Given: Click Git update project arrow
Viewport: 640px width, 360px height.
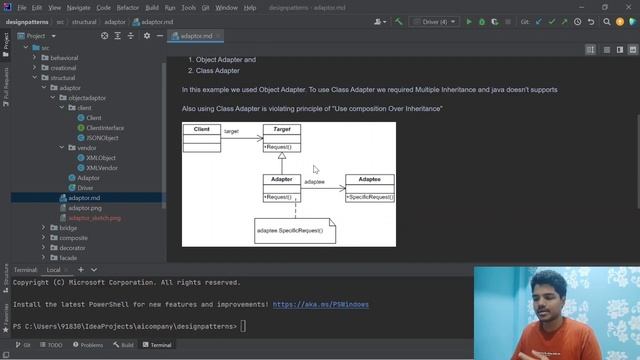Looking at the screenshot, I should [x=539, y=22].
